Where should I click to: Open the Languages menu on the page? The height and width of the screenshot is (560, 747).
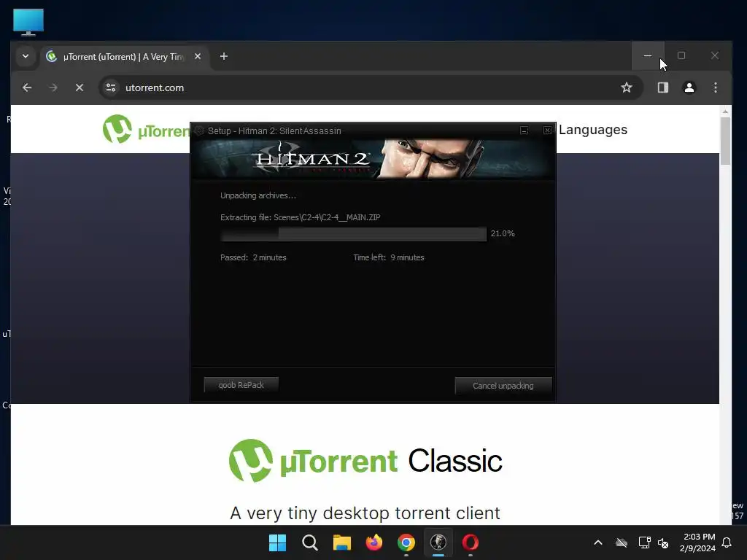[x=592, y=130]
